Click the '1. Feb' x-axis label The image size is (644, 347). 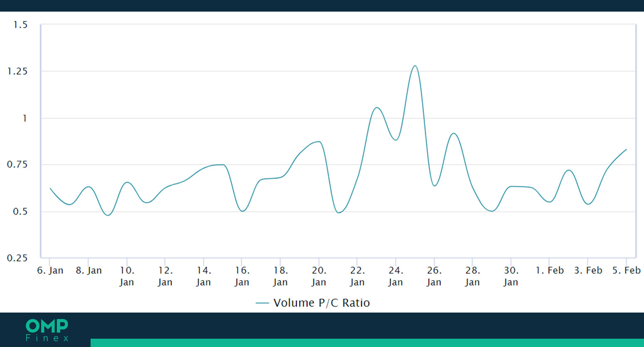tap(550, 271)
